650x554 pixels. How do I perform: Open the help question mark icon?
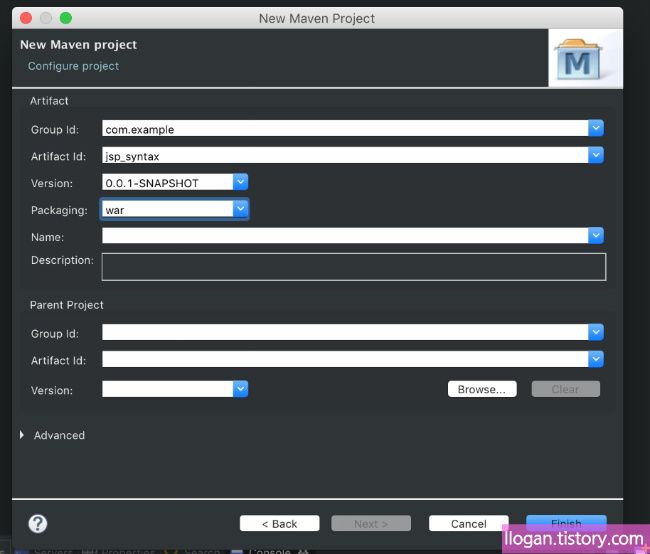tap(38, 524)
